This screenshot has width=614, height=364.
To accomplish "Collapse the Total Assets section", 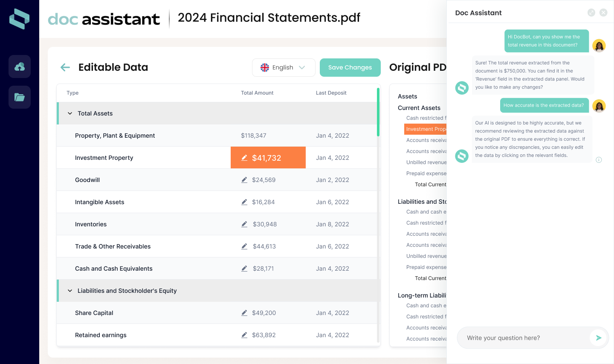I will [70, 113].
